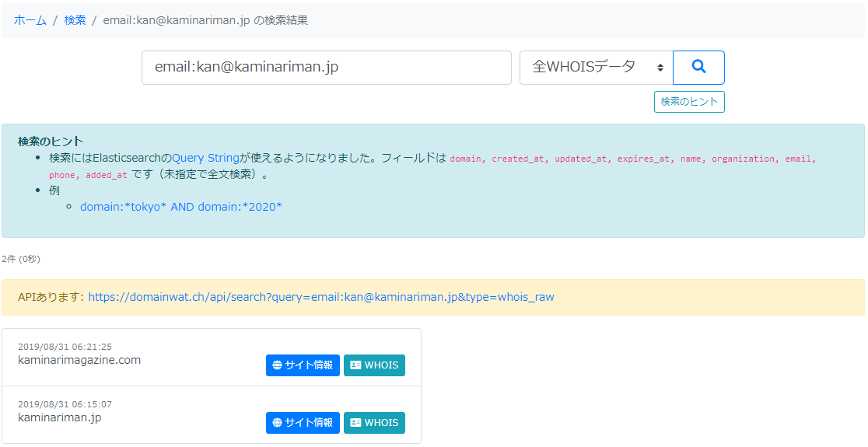Open WHOIS record for kaminariman.jp
The image size is (868, 447).
click(x=374, y=423)
